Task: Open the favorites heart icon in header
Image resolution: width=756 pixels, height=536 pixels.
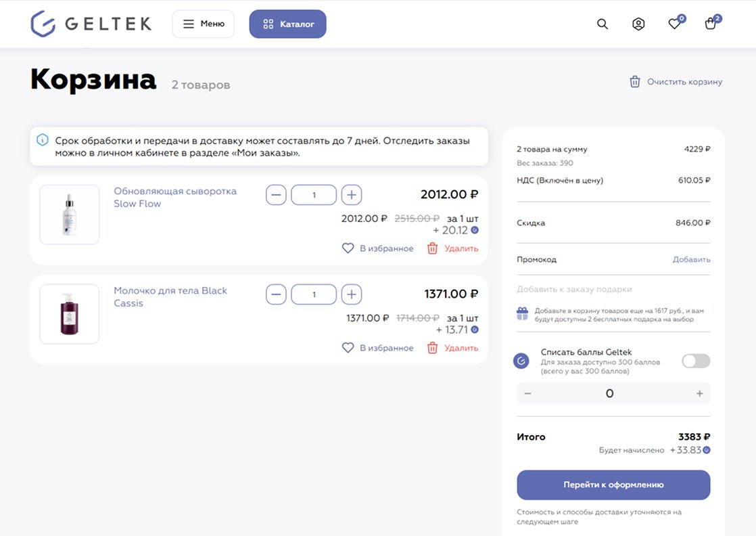Action: (674, 24)
